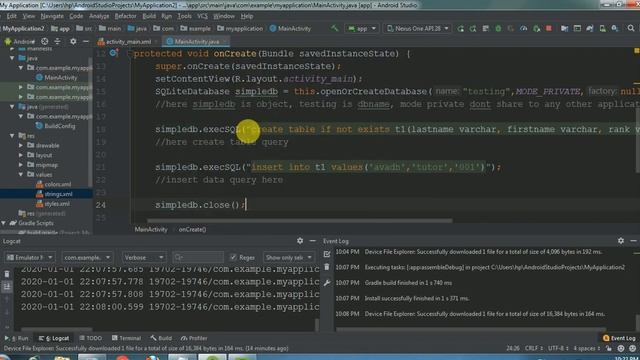640x360 pixels.
Task: Toggle the Regex checkbox in Logcat
Action: tap(233, 257)
